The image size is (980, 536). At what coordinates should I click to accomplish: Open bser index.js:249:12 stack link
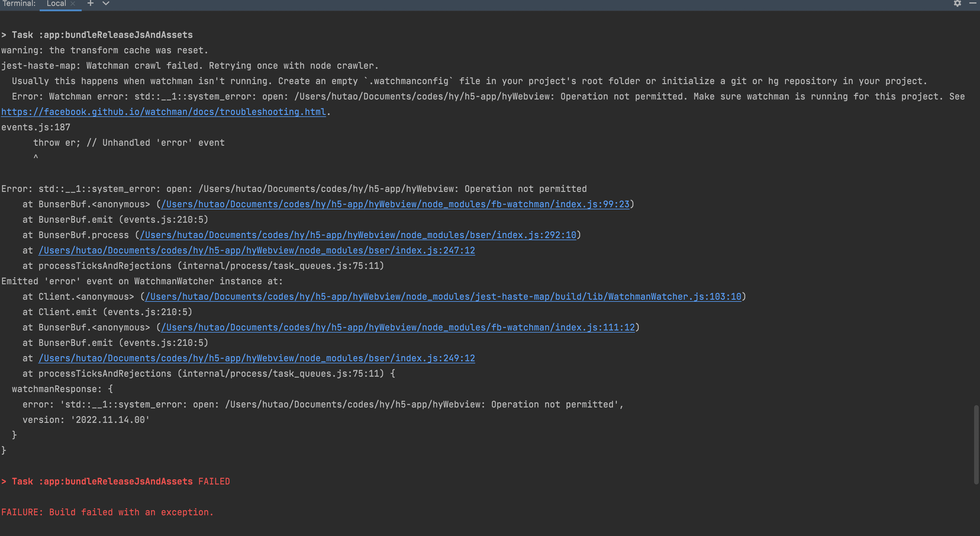257,358
